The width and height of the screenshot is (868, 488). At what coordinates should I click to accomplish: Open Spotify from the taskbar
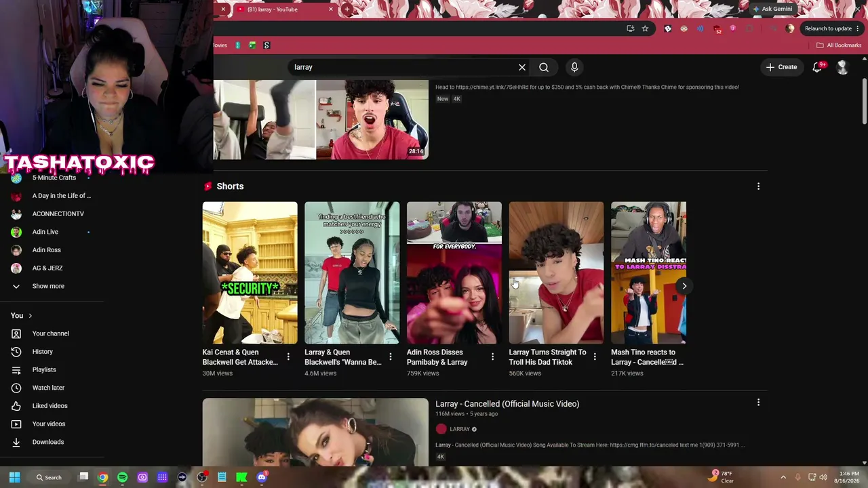click(122, 477)
